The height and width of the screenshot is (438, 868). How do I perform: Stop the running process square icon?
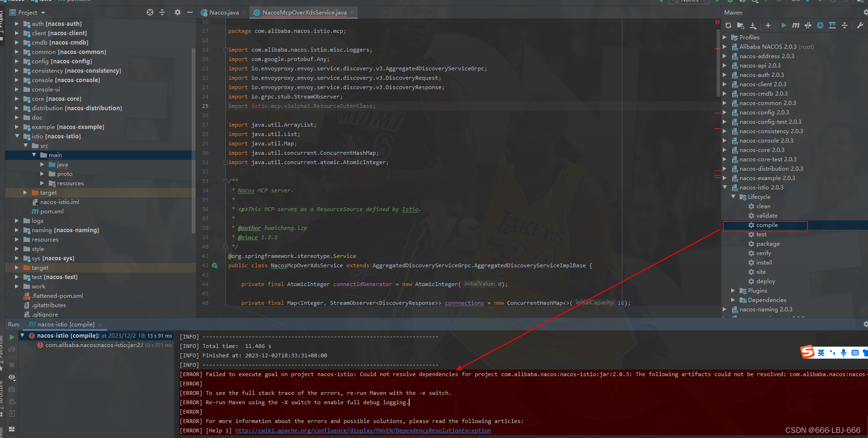[x=12, y=365]
